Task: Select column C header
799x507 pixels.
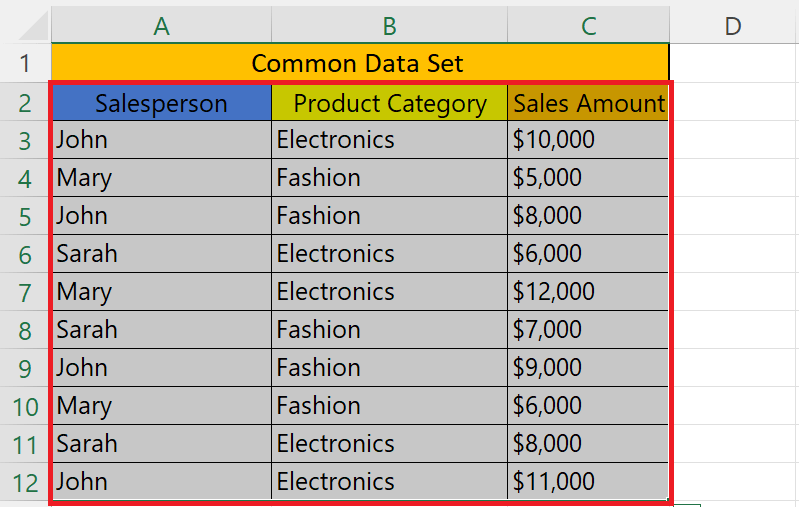Action: pos(589,25)
